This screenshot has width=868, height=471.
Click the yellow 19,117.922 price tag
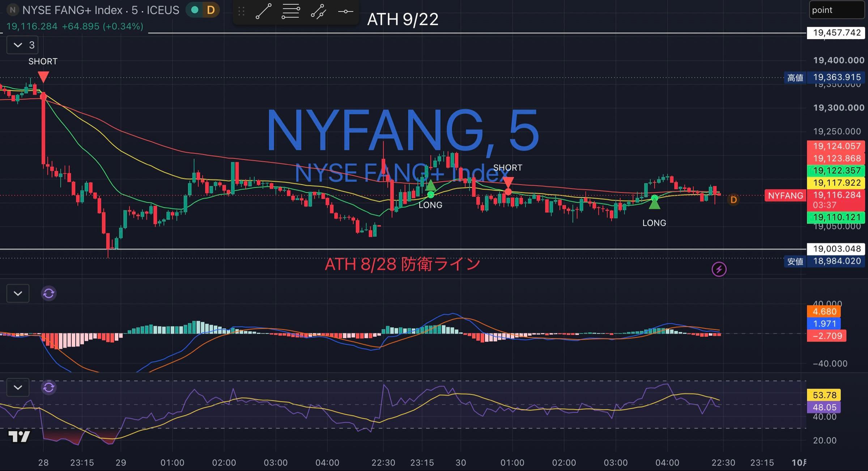[836, 183]
